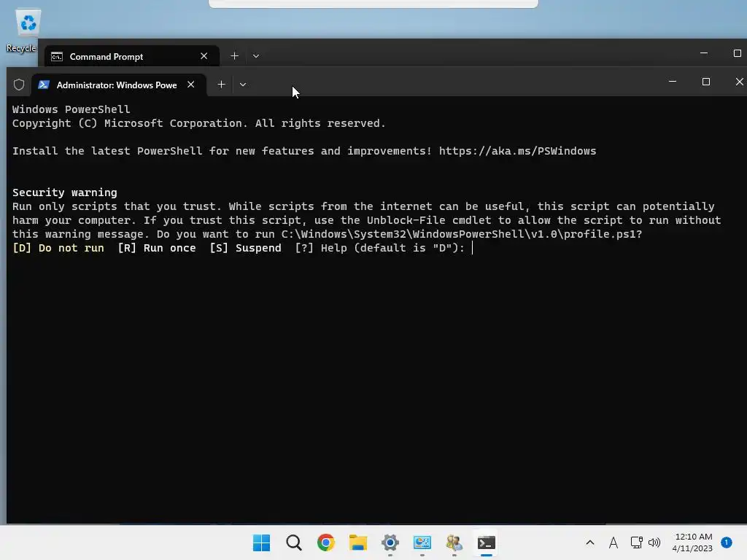747x560 pixels.
Task: Open the profile dropdown in Command Prompt window
Action: click(256, 55)
